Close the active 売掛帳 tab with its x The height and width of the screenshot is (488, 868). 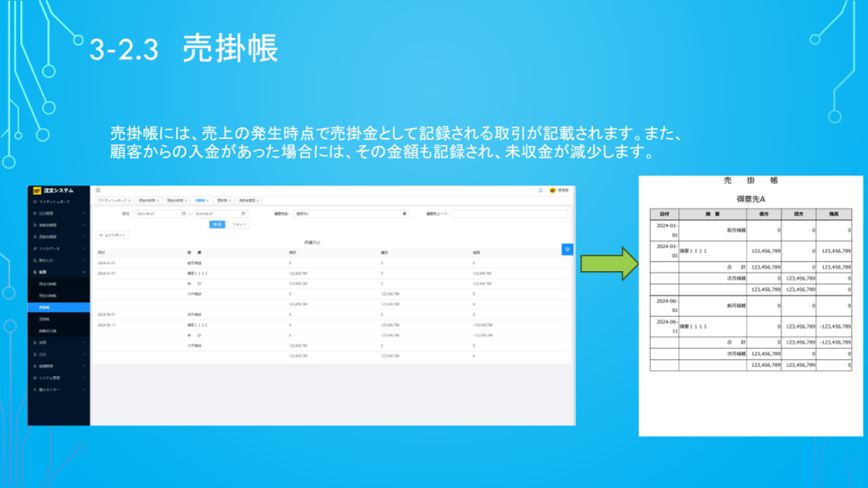[x=208, y=200]
